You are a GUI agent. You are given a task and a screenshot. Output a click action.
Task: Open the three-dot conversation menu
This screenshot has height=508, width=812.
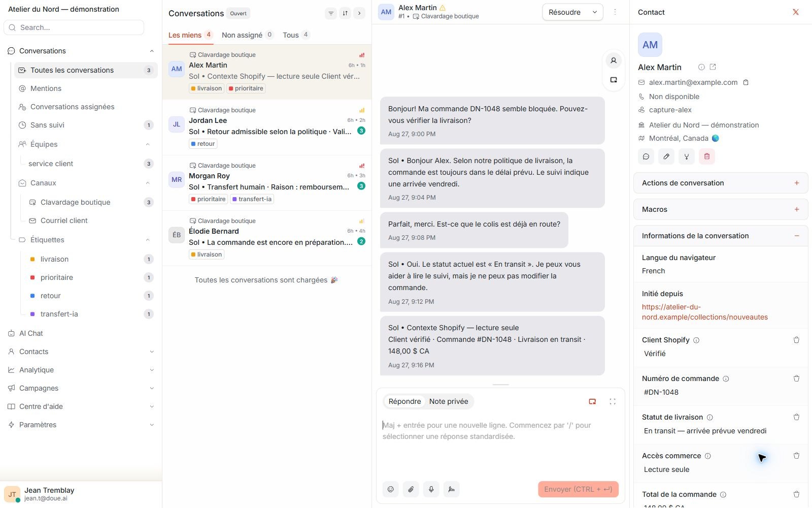click(615, 12)
